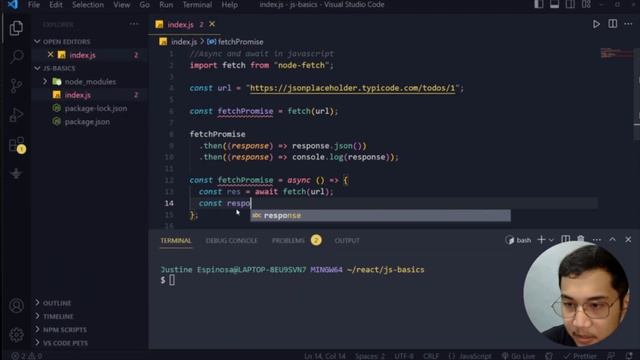Open the File menu
The height and width of the screenshot is (360, 640).
point(34,4)
